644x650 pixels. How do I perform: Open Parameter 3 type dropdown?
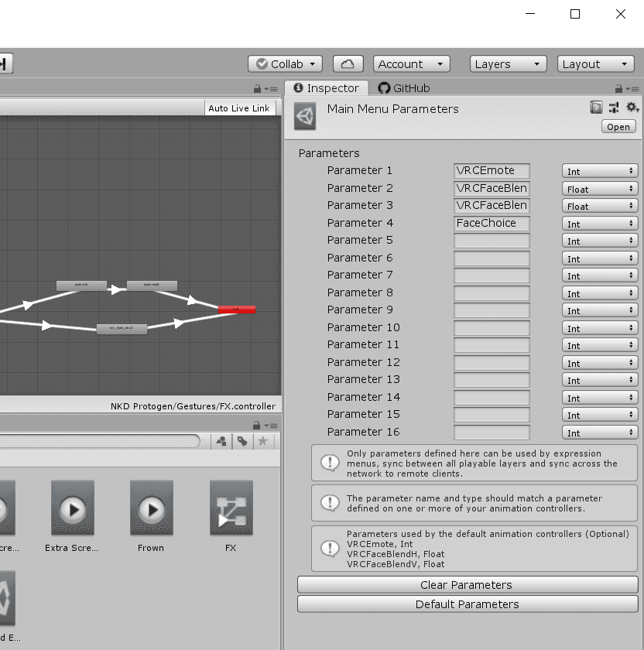point(600,206)
